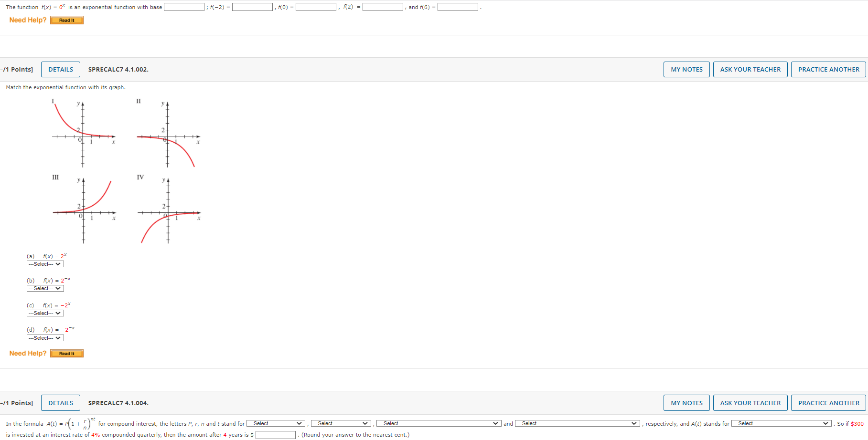Open DETAILS for question SPRECALC7 4.1.004
This screenshot has height=440, width=868.
pyautogui.click(x=61, y=403)
